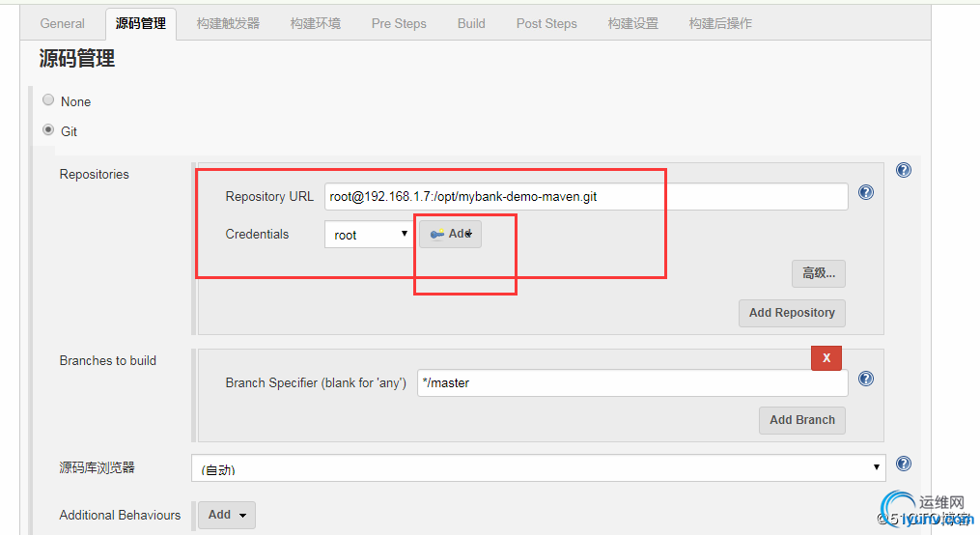Delete branch with red X button
This screenshot has width=980, height=535.
click(x=826, y=358)
